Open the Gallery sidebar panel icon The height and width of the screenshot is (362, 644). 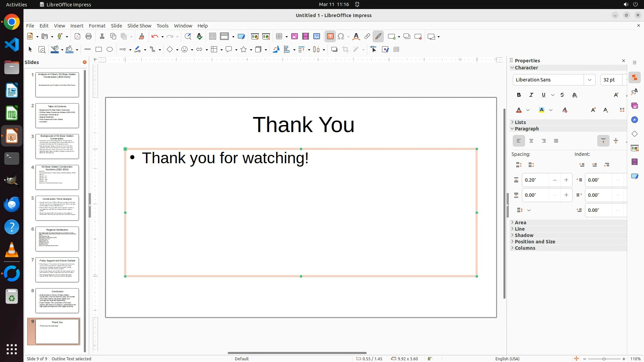coord(635,106)
